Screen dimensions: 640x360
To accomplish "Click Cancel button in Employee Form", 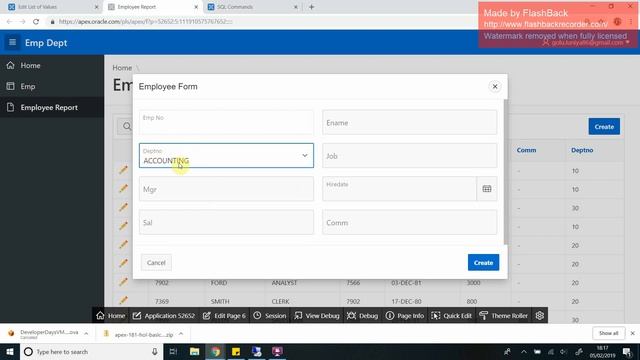I will click(x=156, y=262).
